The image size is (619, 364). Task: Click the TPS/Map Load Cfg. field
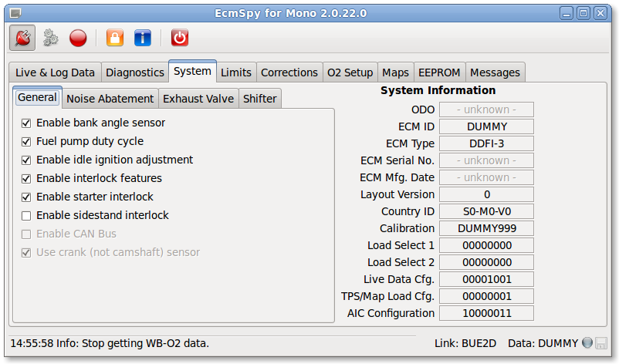coord(486,296)
